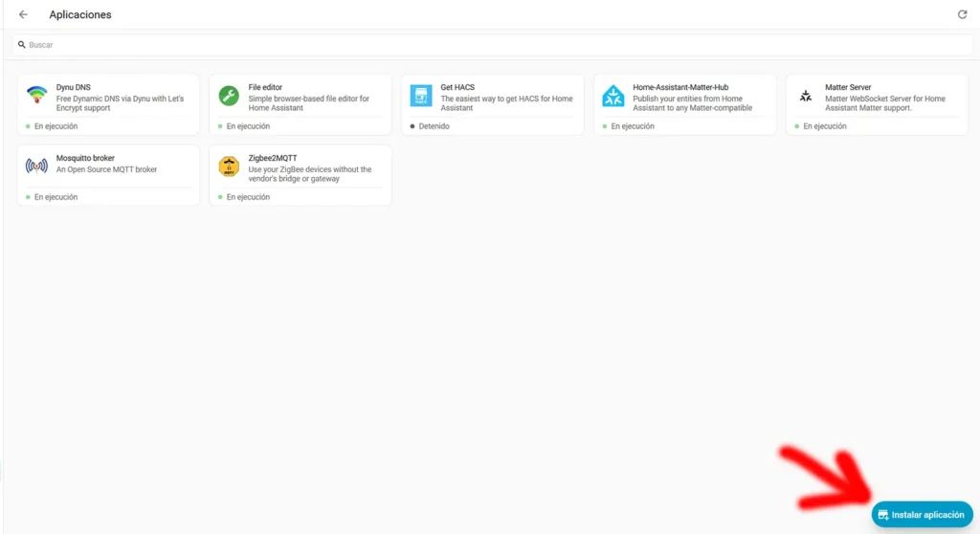Open the Dynu DNS title
The height and width of the screenshot is (534, 980).
[73, 87]
